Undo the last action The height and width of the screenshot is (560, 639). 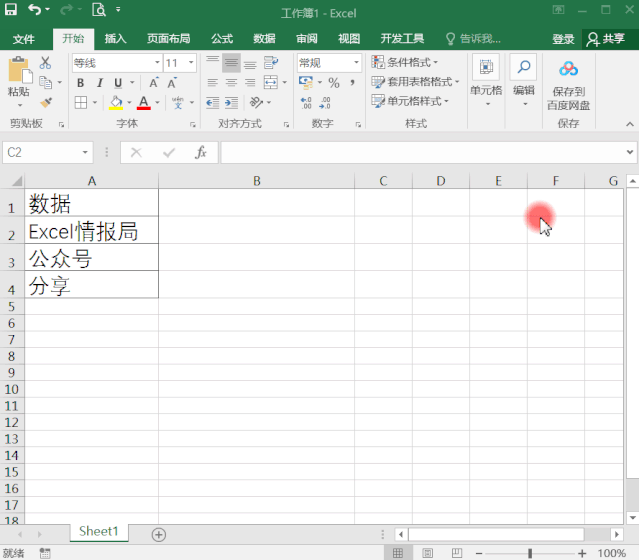[x=34, y=9]
